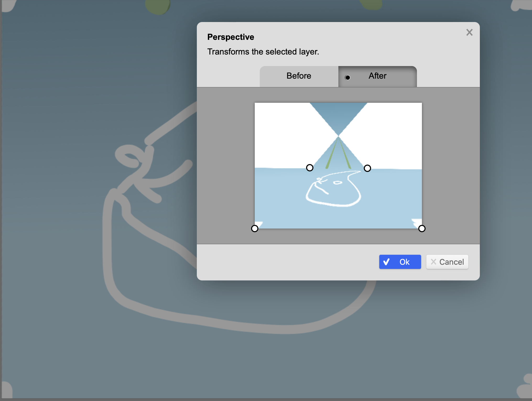Grab the top-right perspective handle
532x401 pixels.
[x=367, y=168]
